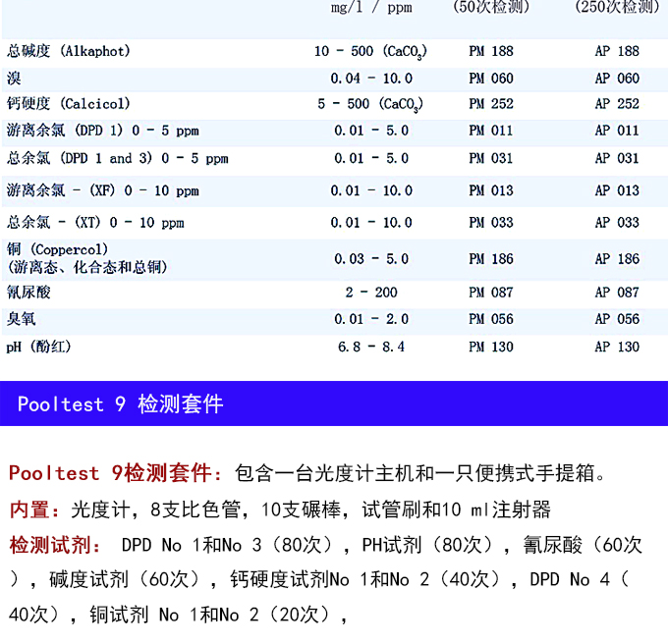
Task: Click product code PM 188
Action: pyautogui.click(x=490, y=51)
